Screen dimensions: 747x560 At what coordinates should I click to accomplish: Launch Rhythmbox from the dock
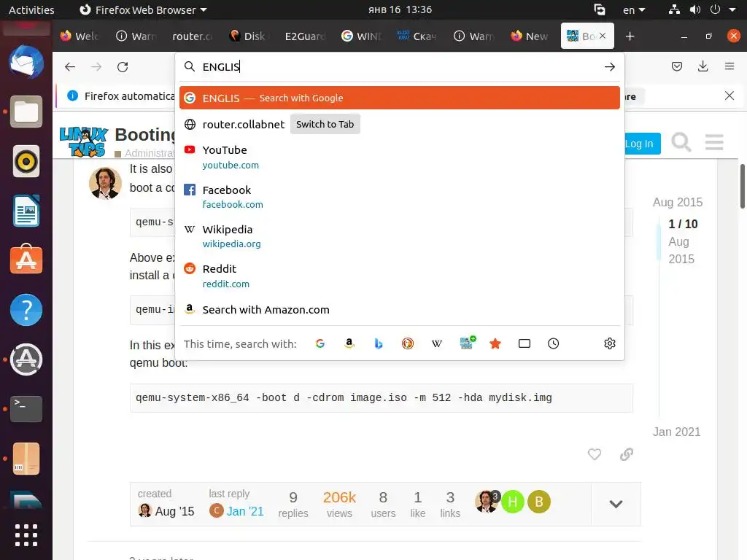point(26,161)
